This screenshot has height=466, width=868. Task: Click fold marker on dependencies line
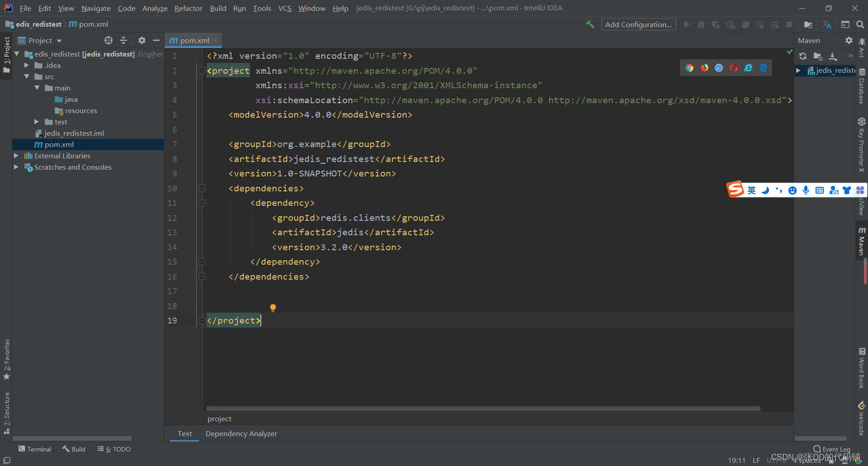pos(202,188)
